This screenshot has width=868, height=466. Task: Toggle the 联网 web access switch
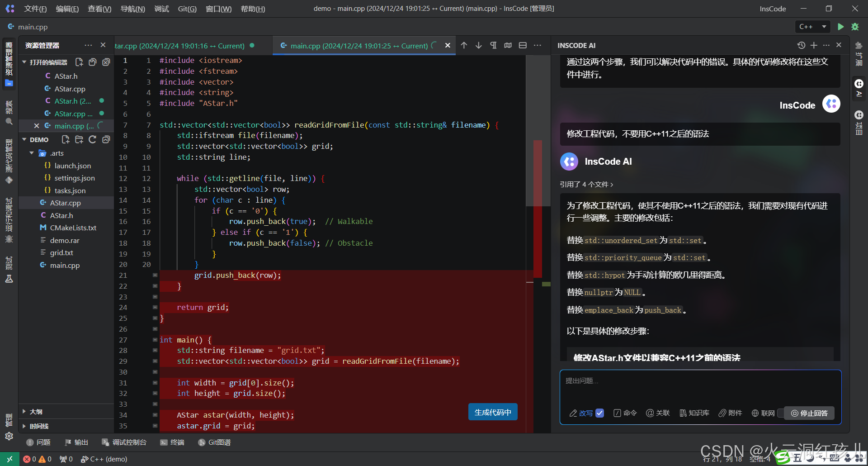click(x=781, y=413)
